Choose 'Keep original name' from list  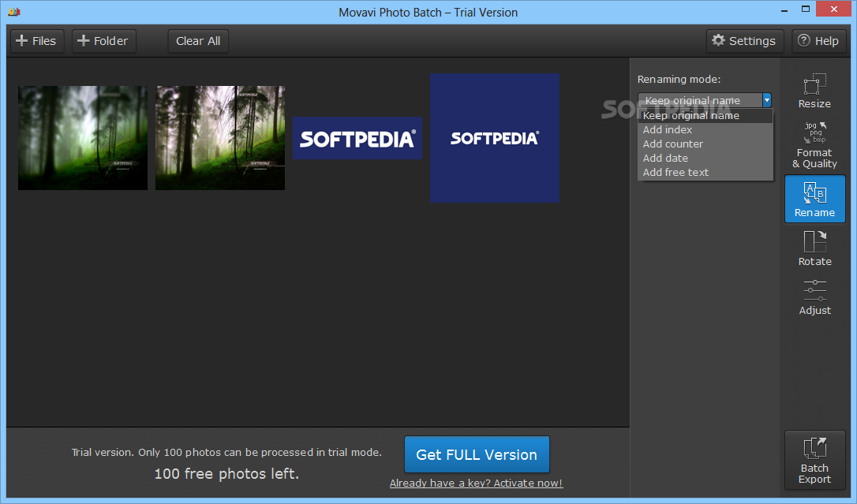[705, 116]
